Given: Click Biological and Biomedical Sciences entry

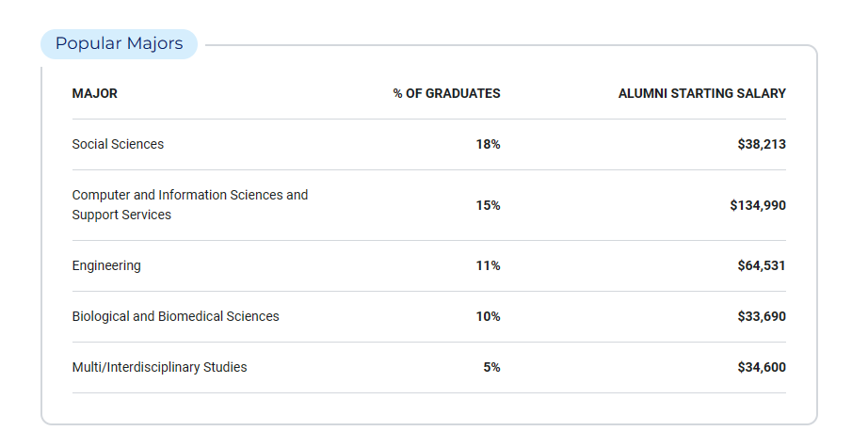Looking at the screenshot, I should [x=175, y=316].
